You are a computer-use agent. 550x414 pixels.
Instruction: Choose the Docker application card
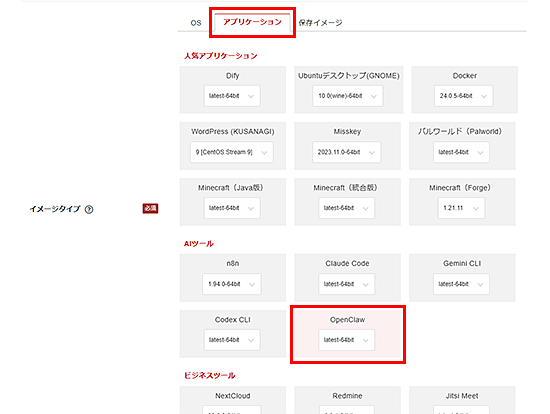click(464, 89)
